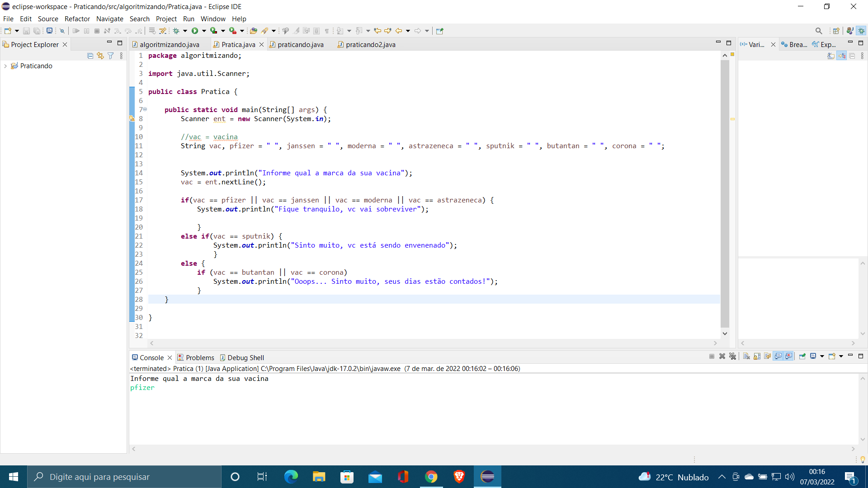This screenshot has width=868, height=488.
Task: Open the Run configurations dropdown arrow
Action: [x=204, y=31]
